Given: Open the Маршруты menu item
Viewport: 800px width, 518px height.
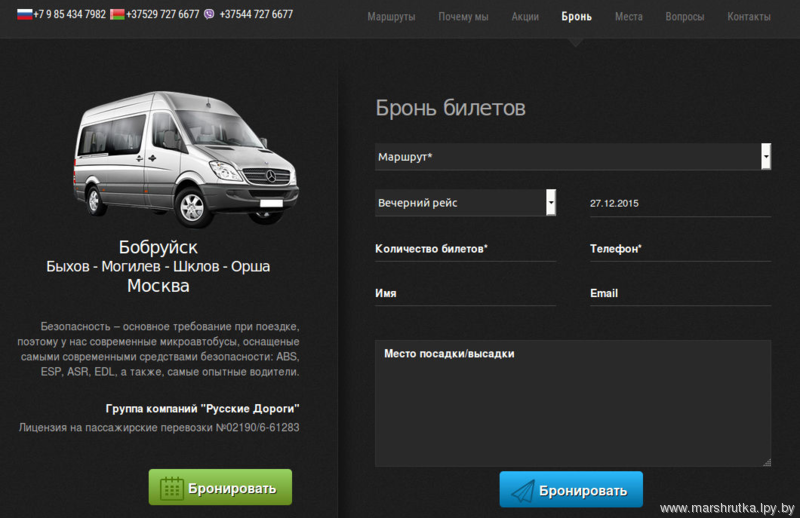Looking at the screenshot, I should (x=391, y=17).
